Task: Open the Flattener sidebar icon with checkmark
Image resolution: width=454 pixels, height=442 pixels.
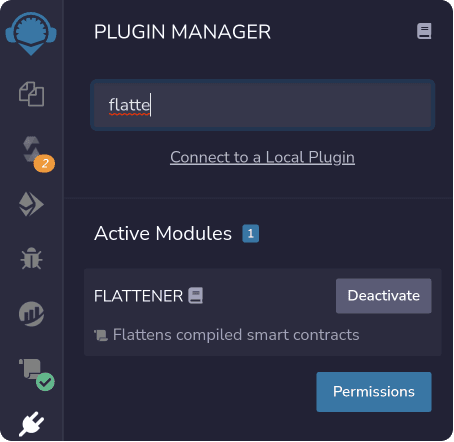Action: tap(37, 374)
